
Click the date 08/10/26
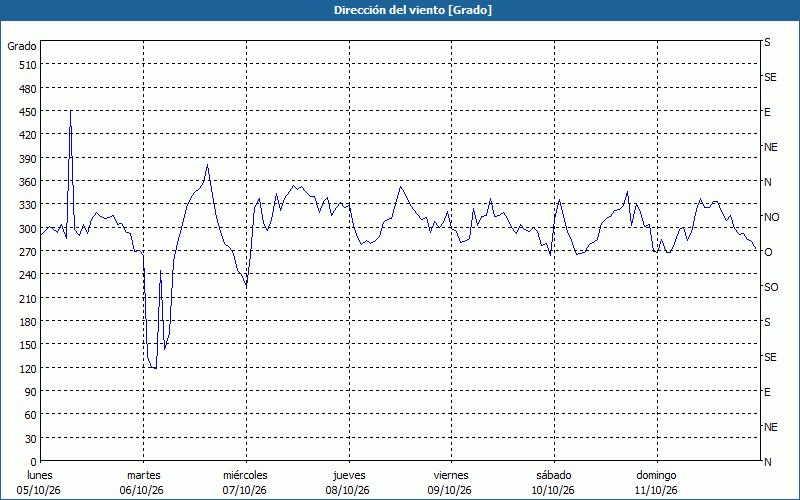tap(347, 490)
